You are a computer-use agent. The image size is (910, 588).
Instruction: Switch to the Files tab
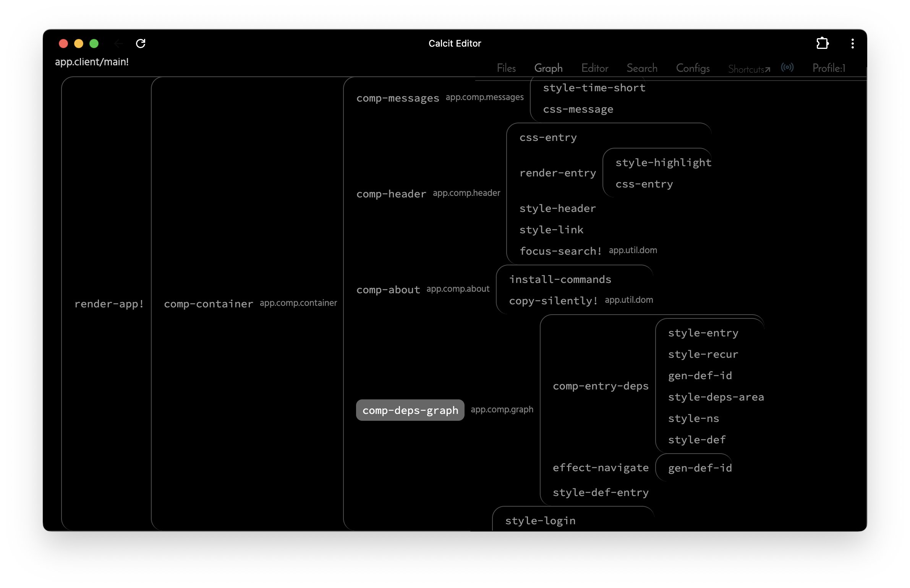(x=506, y=68)
